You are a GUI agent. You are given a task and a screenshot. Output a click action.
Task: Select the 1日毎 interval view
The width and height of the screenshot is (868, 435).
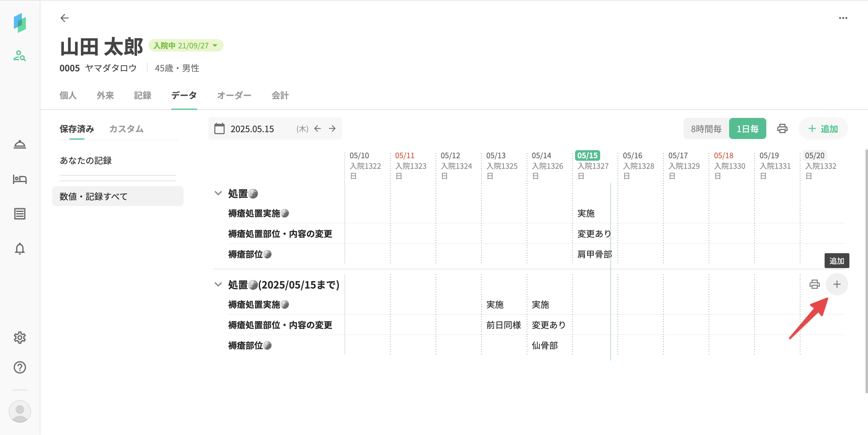tap(747, 128)
